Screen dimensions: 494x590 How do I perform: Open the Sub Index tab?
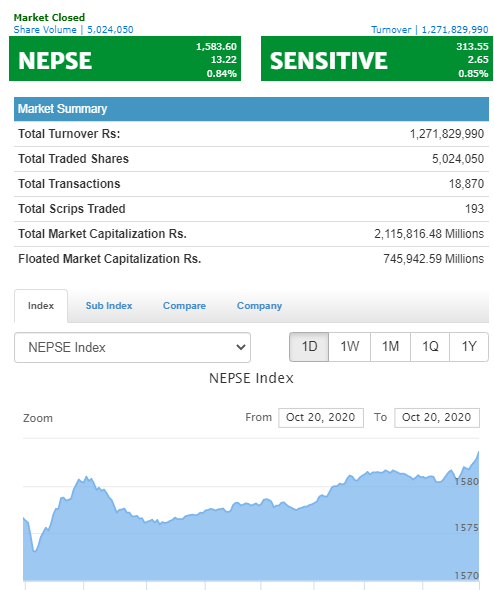click(x=109, y=306)
